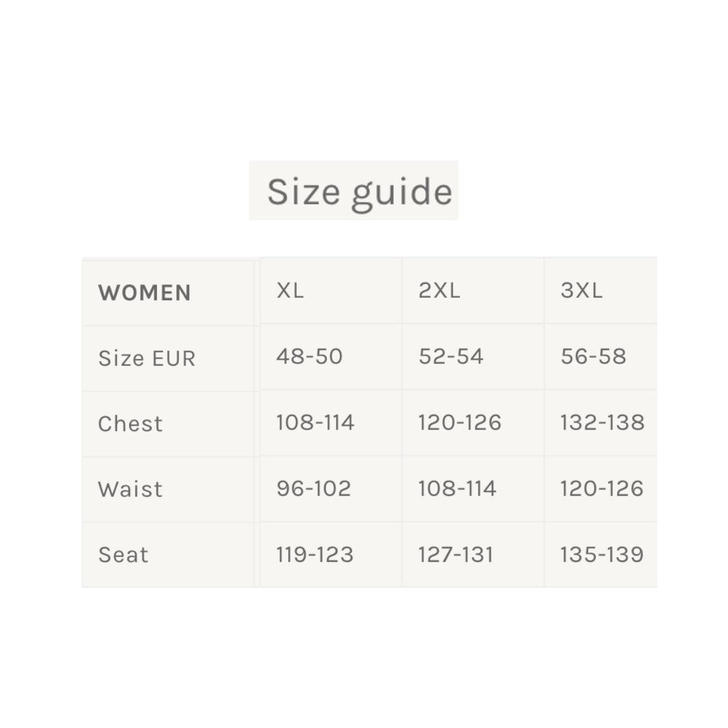Screen dimensions: 728x728
Task: Click the XL column header
Action: click(x=290, y=291)
